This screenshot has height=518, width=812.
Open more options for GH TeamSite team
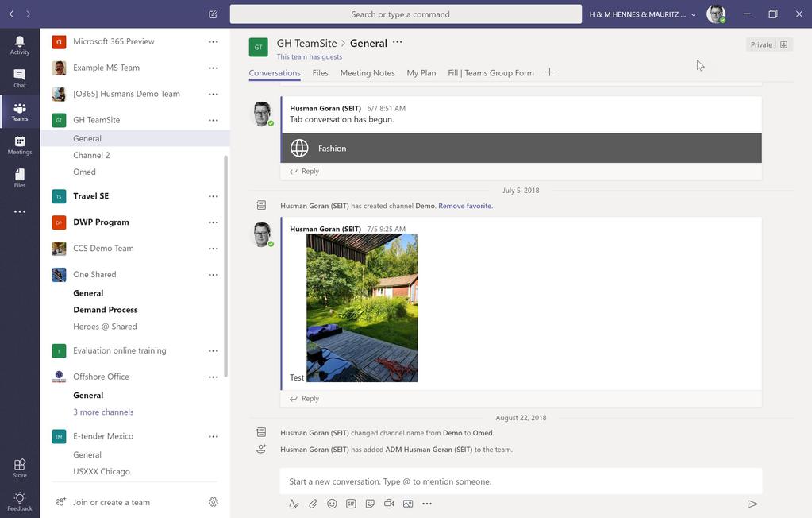tap(214, 120)
